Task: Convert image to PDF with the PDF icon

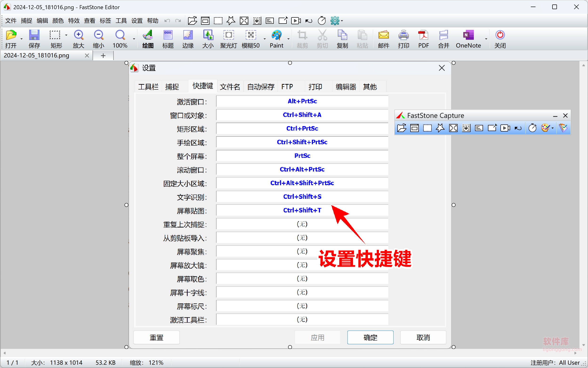Action: [423, 38]
